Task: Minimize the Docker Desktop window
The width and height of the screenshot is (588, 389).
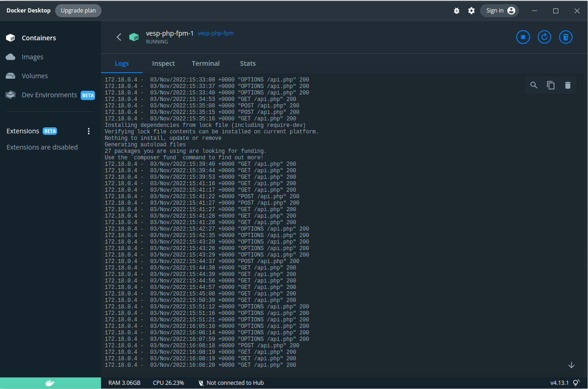Action: pyautogui.click(x=535, y=11)
